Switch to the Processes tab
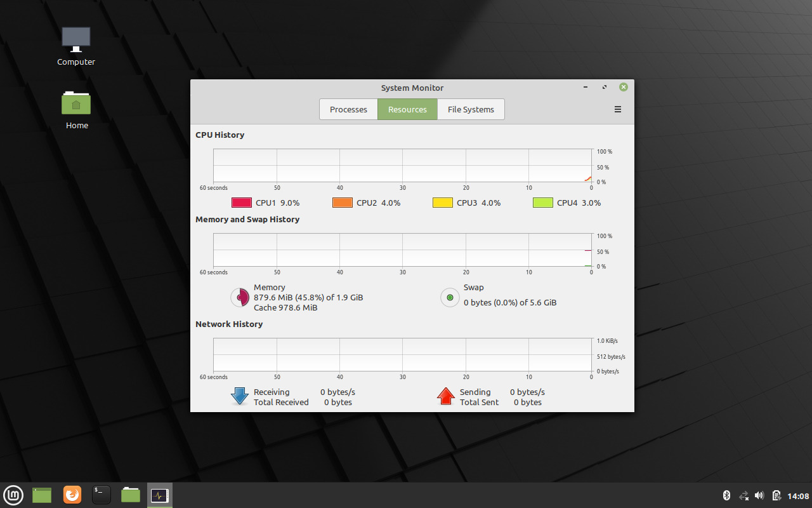 (x=348, y=109)
